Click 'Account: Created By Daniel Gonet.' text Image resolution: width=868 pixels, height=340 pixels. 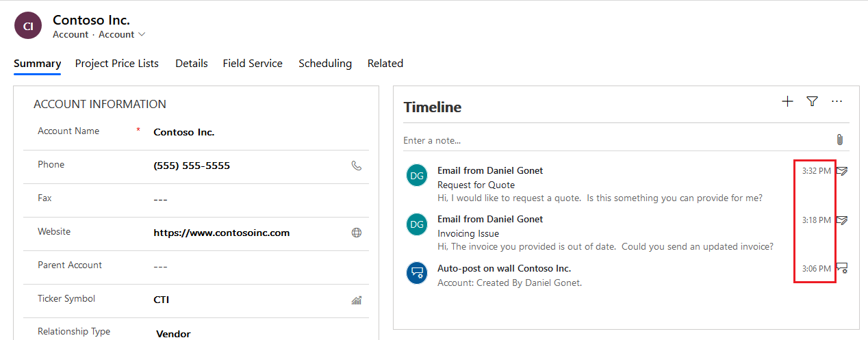point(509,283)
